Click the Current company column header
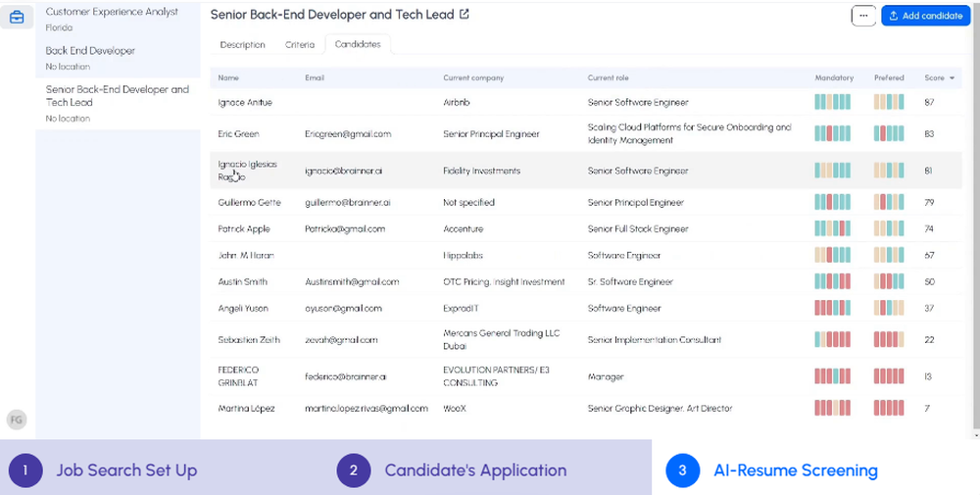The height and width of the screenshot is (495, 980). click(473, 78)
